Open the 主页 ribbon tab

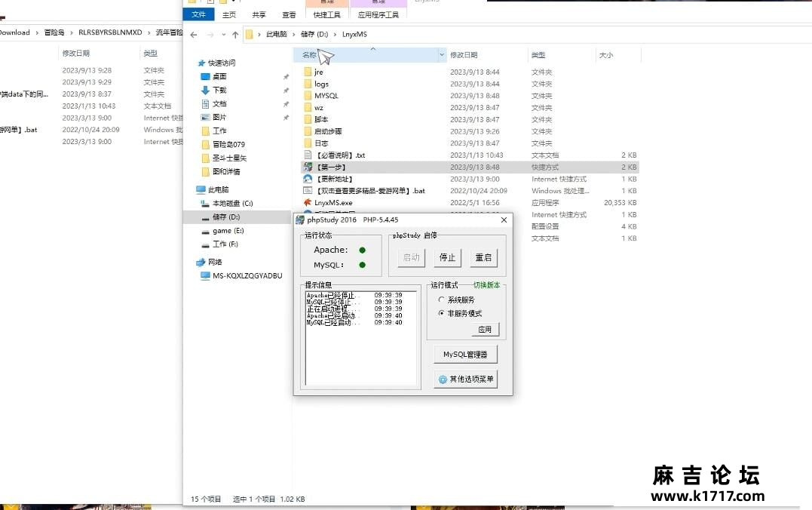[229, 15]
